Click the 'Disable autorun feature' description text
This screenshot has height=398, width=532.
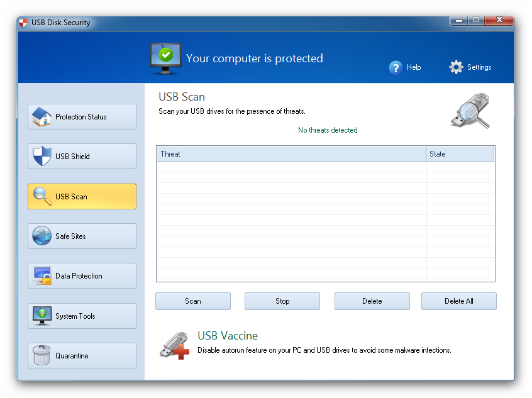coord(324,350)
